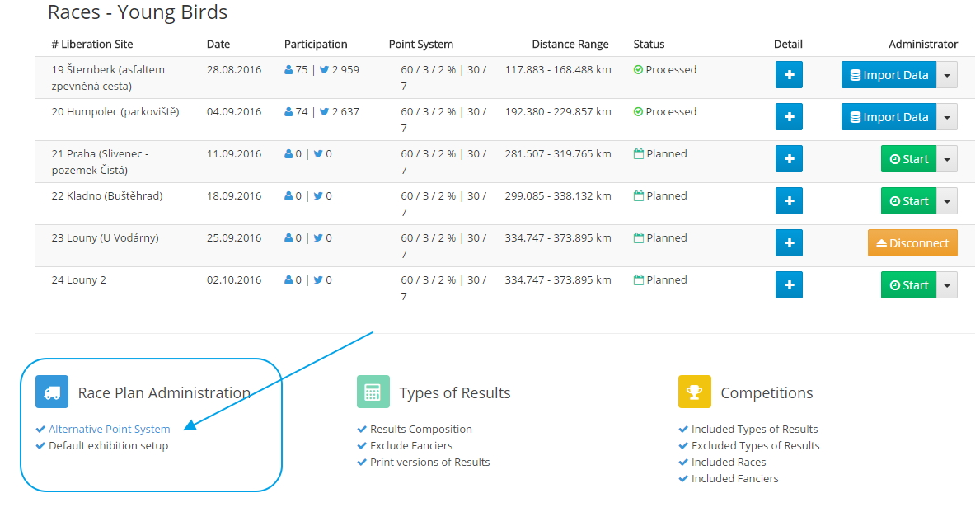Open Default exhibition setup
Screen dimensions: 980x512
click(x=108, y=445)
